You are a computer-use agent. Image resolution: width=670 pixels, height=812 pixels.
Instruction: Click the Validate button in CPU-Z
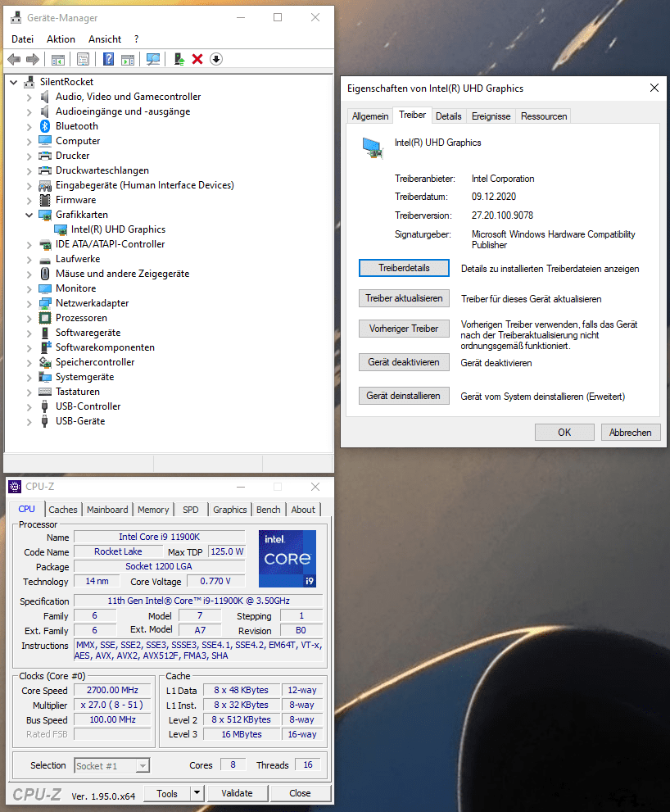238,793
